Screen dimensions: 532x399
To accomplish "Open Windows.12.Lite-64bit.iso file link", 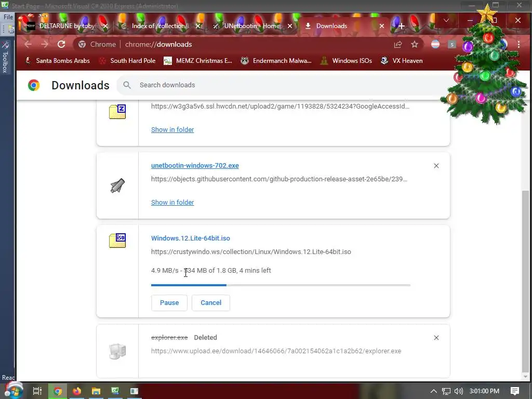I will pos(190,238).
